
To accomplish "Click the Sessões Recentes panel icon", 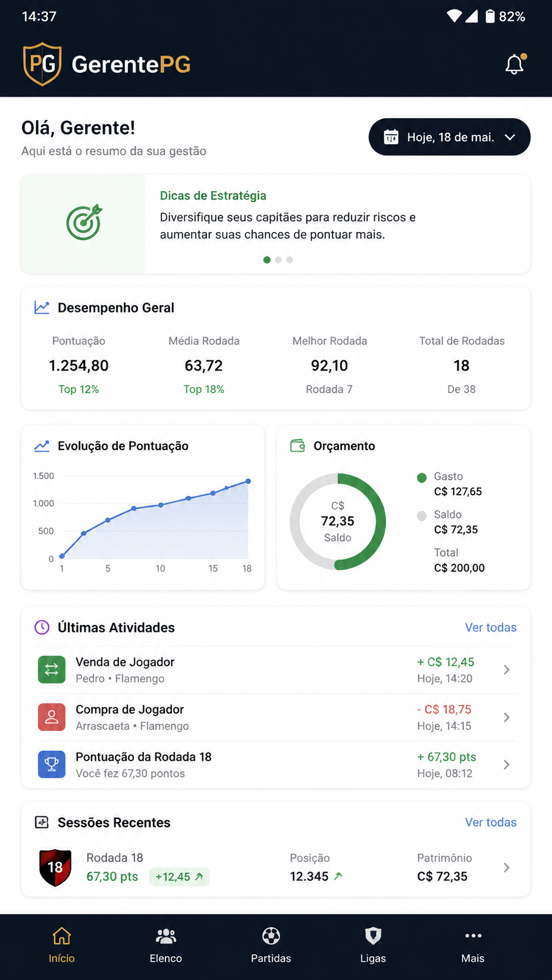I will (42, 822).
